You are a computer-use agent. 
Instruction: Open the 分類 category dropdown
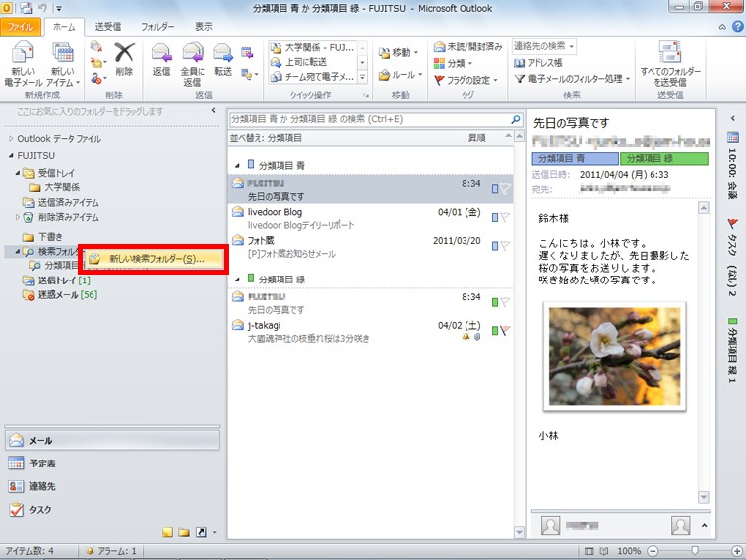[453, 63]
